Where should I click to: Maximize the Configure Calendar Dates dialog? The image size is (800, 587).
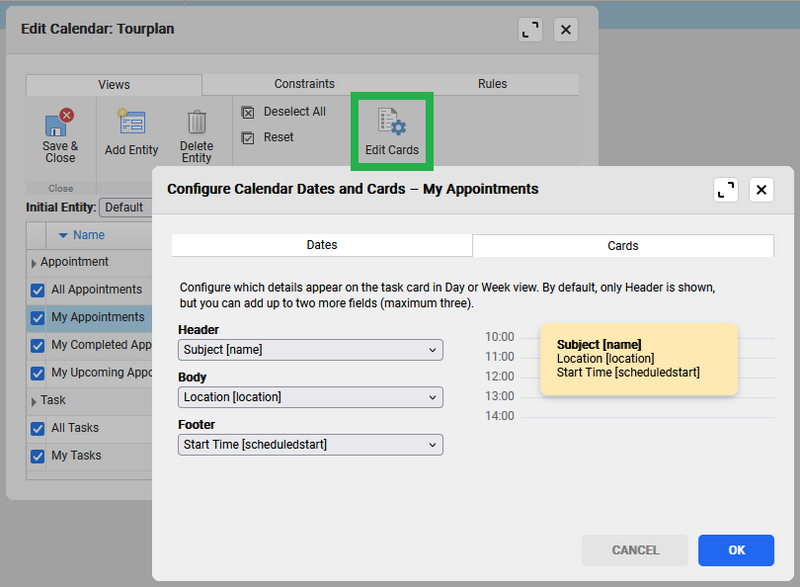[x=726, y=189]
